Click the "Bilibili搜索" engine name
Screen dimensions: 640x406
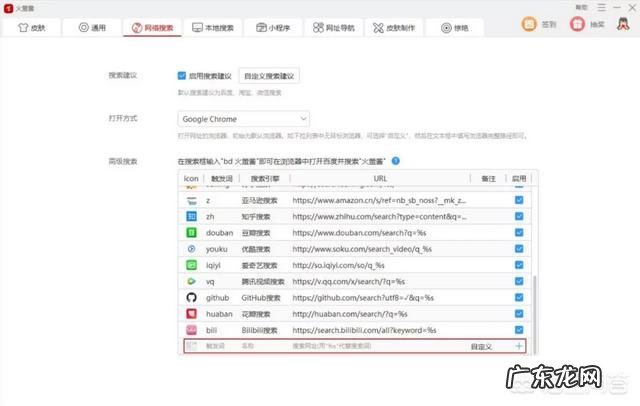coord(259,330)
